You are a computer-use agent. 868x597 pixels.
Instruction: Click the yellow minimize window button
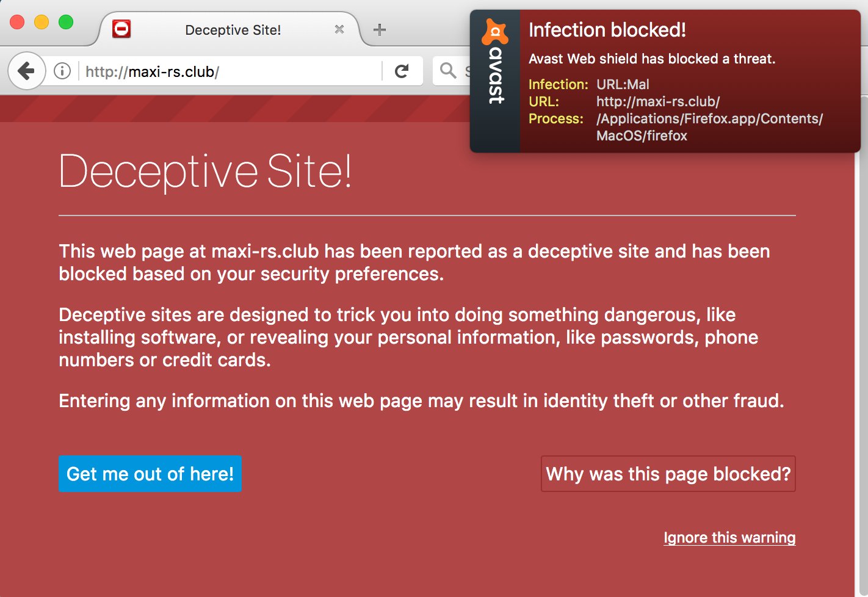(42, 23)
